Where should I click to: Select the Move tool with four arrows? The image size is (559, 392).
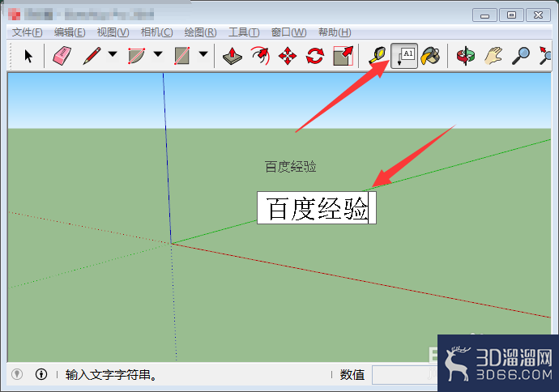click(x=288, y=56)
